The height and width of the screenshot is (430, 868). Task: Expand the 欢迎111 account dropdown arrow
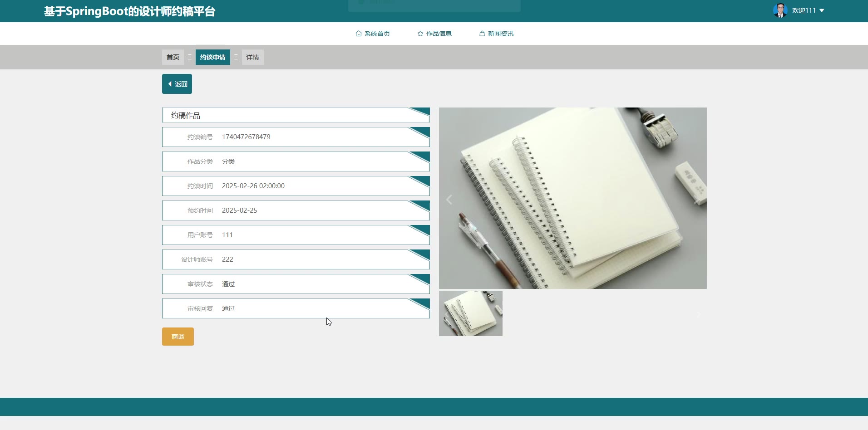pyautogui.click(x=822, y=10)
